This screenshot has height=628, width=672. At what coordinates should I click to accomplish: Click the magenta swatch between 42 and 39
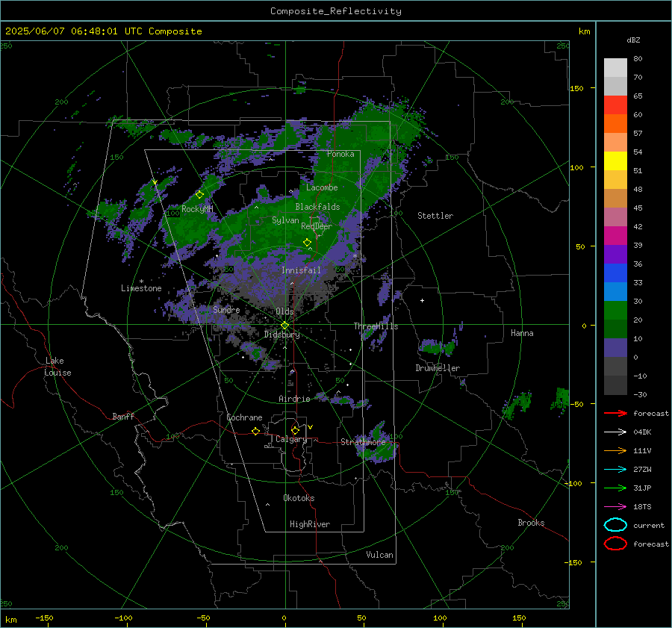[x=615, y=236]
